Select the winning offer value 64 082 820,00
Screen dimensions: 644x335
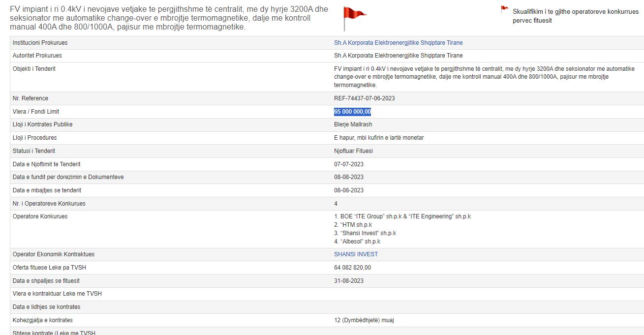(352, 268)
